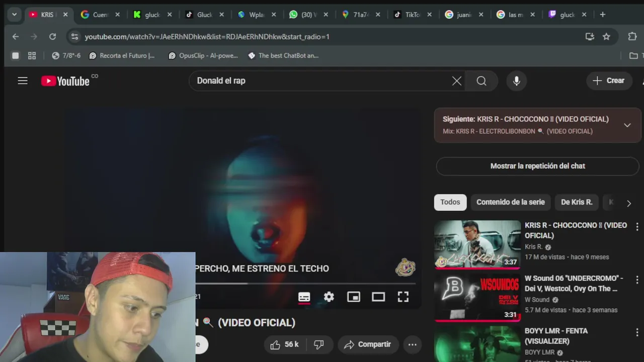Select the Todos filter chip
The width and height of the screenshot is (644, 362).
[450, 202]
